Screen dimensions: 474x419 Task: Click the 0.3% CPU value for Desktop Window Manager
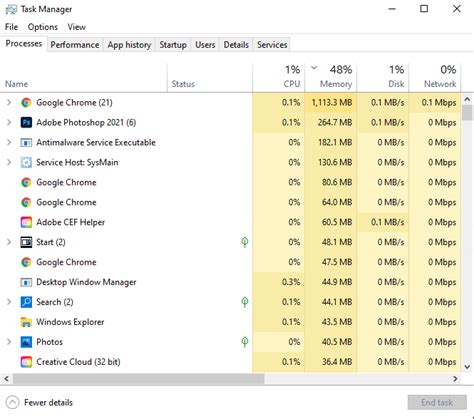tap(291, 282)
